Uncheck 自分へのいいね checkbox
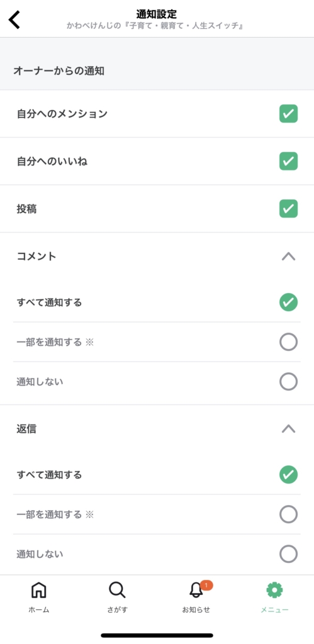Image resolution: width=314 pixels, height=644 pixels. pos(289,161)
